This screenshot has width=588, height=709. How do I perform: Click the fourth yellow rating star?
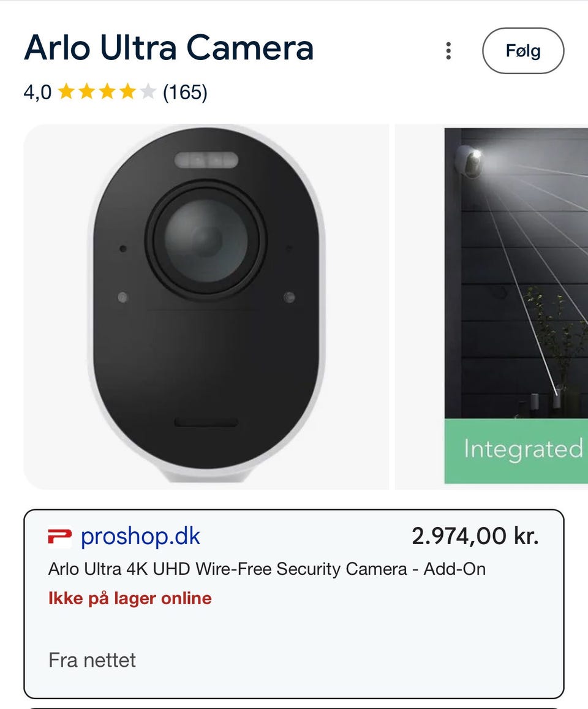point(127,93)
